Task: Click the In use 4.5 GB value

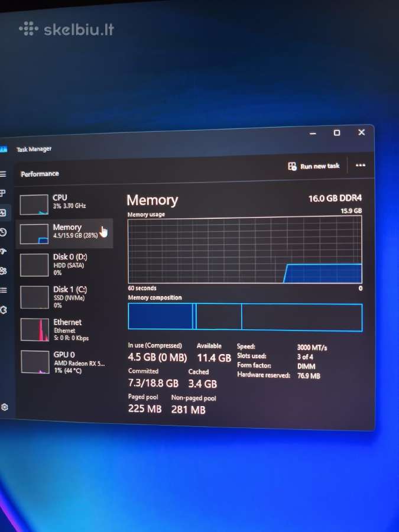Action: pos(157,357)
